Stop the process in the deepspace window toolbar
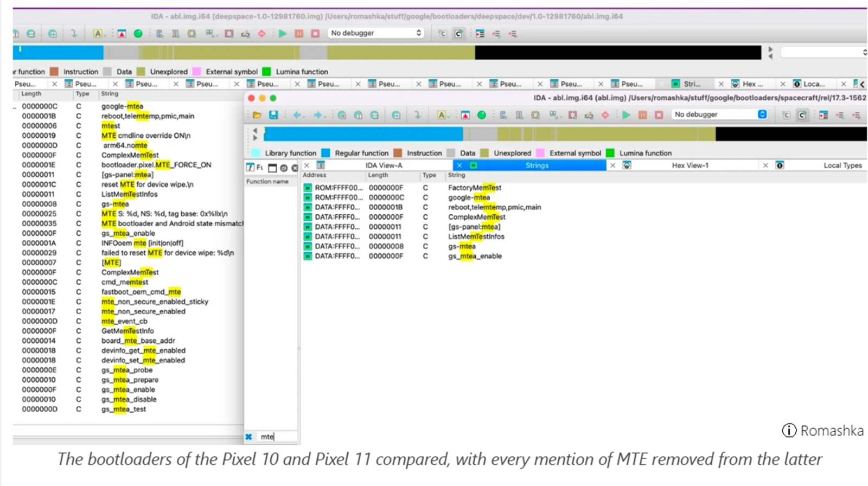Screen dimensions: 868x486 (x=315, y=34)
